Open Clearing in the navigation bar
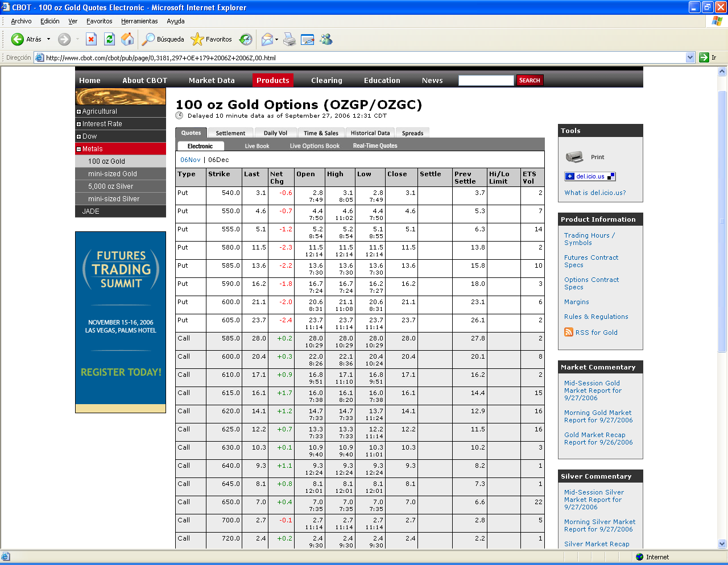Viewport: 728px width, 565px height. coord(326,80)
